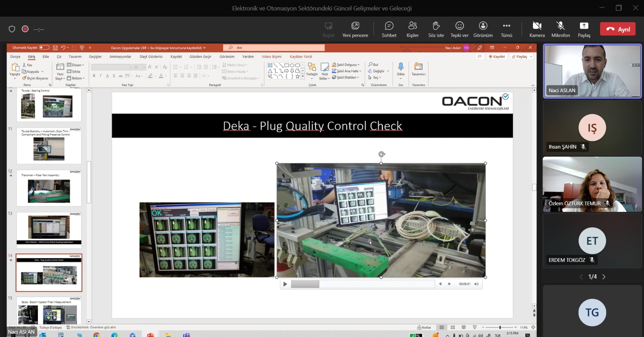Click the PowerPoint Kaydet record button

click(x=497, y=57)
